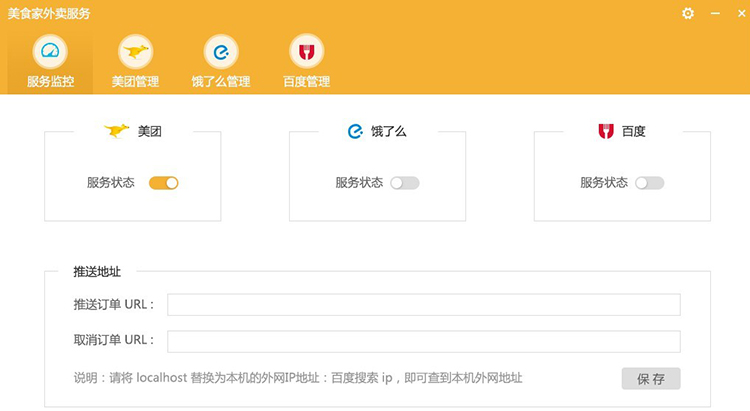Open the 饿了么管理 icon

click(x=221, y=51)
